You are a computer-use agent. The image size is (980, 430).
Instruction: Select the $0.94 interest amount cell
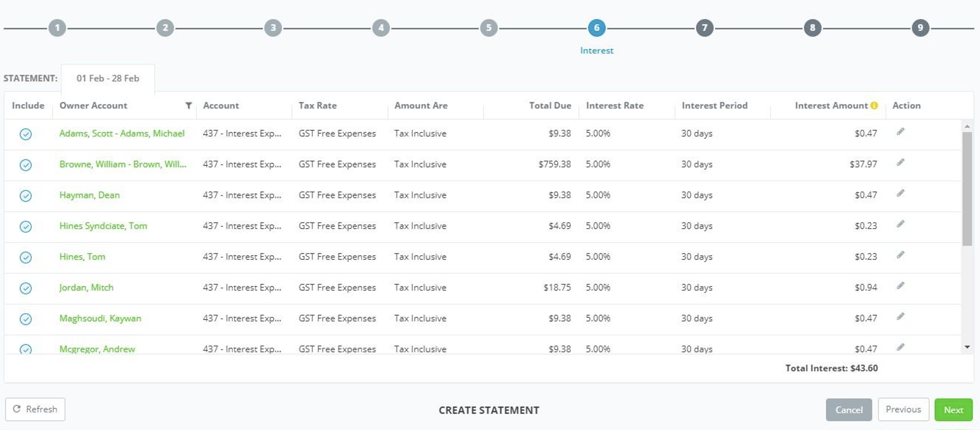866,287
